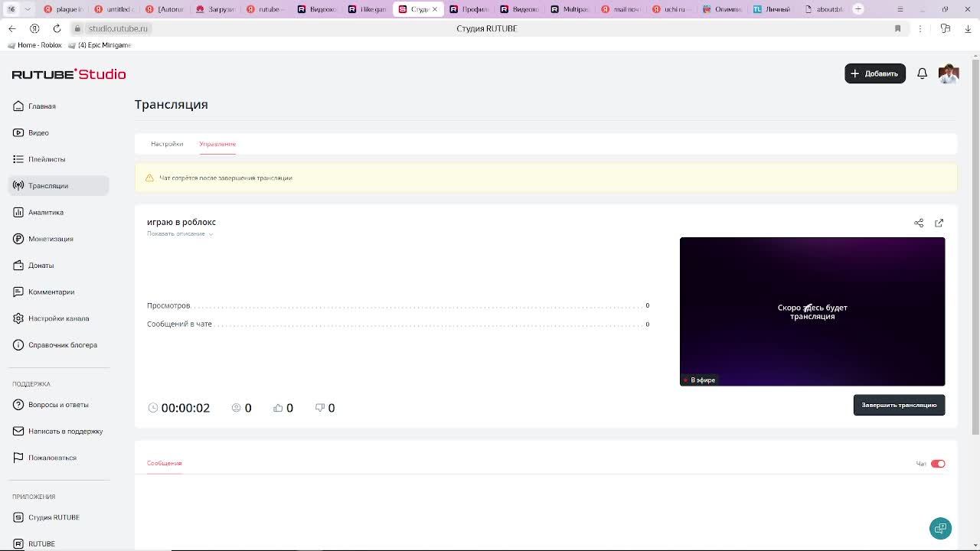The height and width of the screenshot is (551, 980).
Task: Open Вопросы и ответы help item
Action: pos(59,404)
